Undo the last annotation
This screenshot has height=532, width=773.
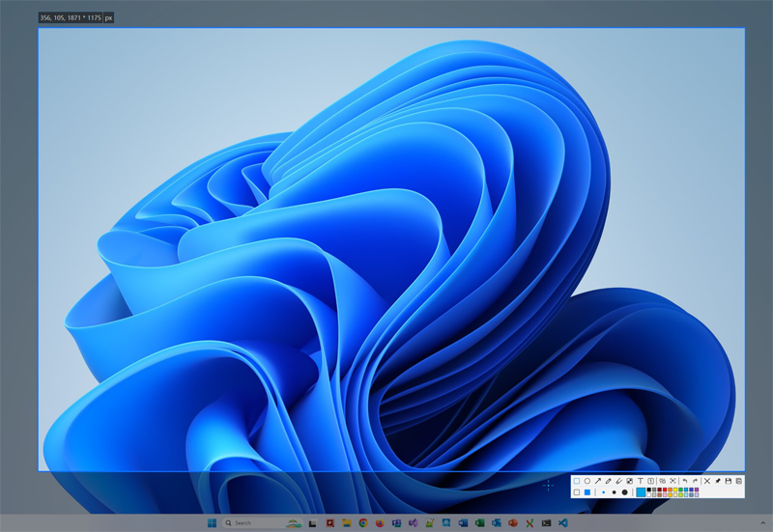(685, 481)
